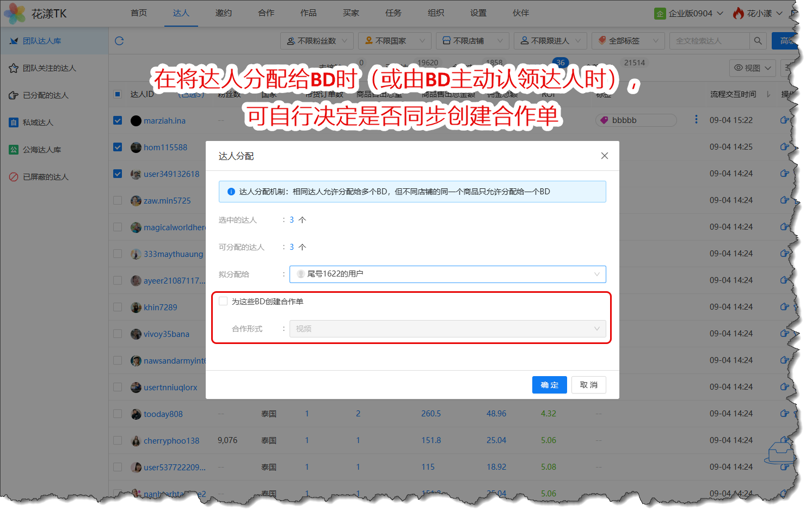This screenshot has width=812, height=516.
Task: Close the 达人分配 dialog with X
Action: 604,156
